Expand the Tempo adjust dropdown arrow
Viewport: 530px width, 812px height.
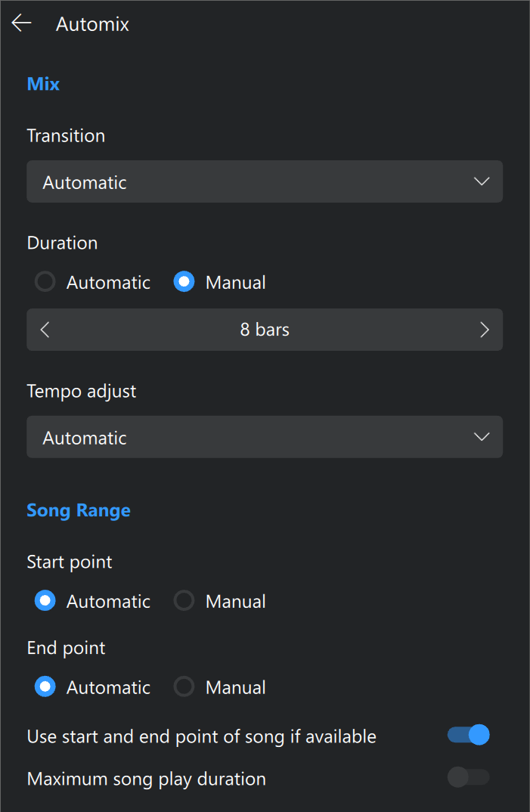click(x=482, y=436)
